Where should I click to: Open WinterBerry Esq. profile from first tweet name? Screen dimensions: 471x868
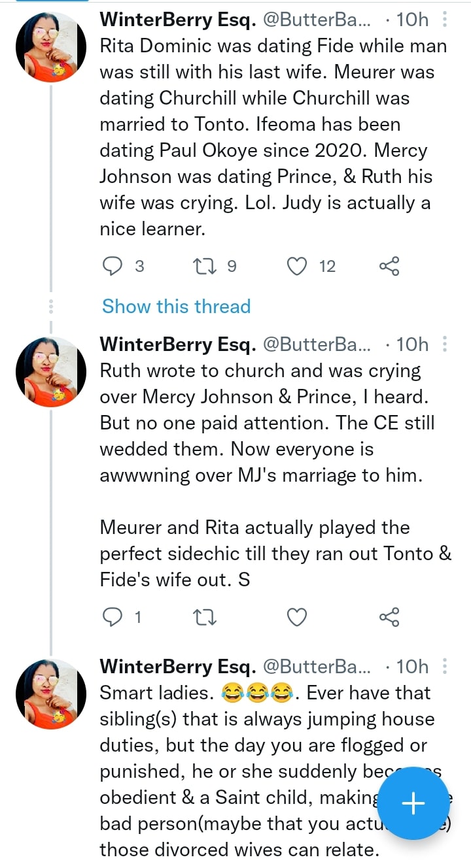[177, 20]
